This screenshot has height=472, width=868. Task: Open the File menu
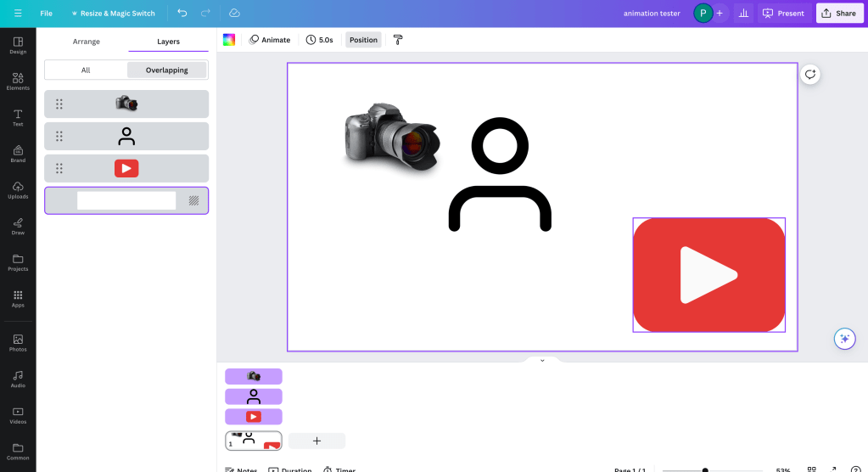pyautogui.click(x=46, y=14)
